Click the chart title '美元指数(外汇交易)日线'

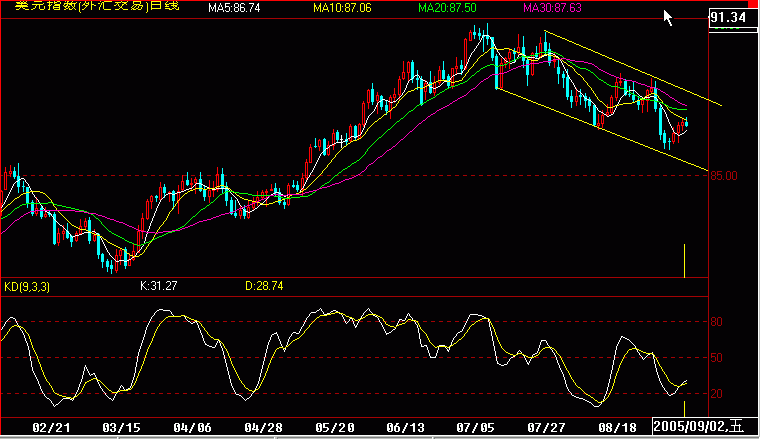click(97, 6)
